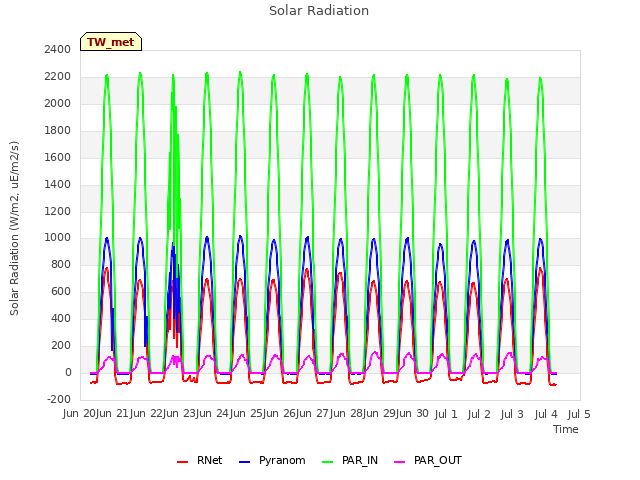640x480 pixels.
Task: Click the Jun 24 x-axis tick label
Action: [213, 413]
